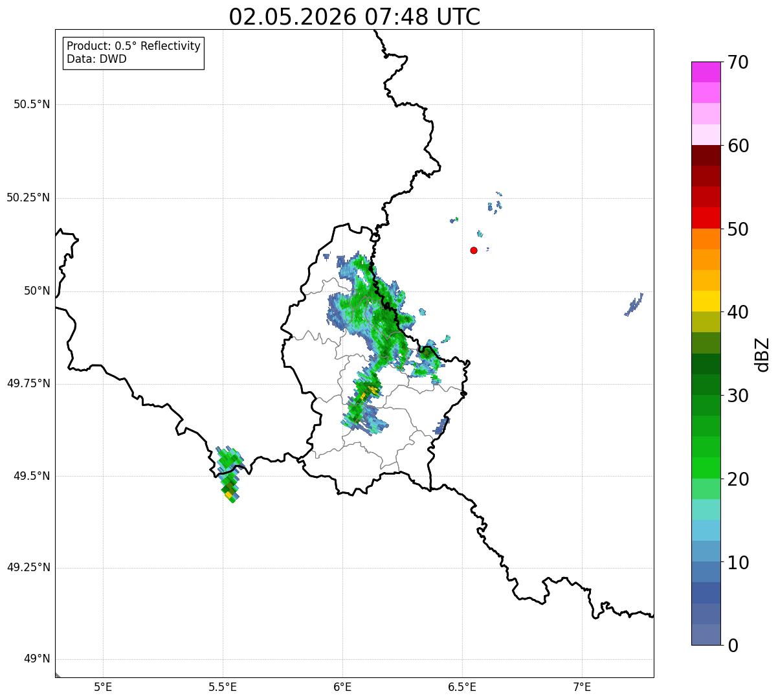Click the dark maroon swatch just below 60 dBZ
778x700 pixels.
[706, 155]
